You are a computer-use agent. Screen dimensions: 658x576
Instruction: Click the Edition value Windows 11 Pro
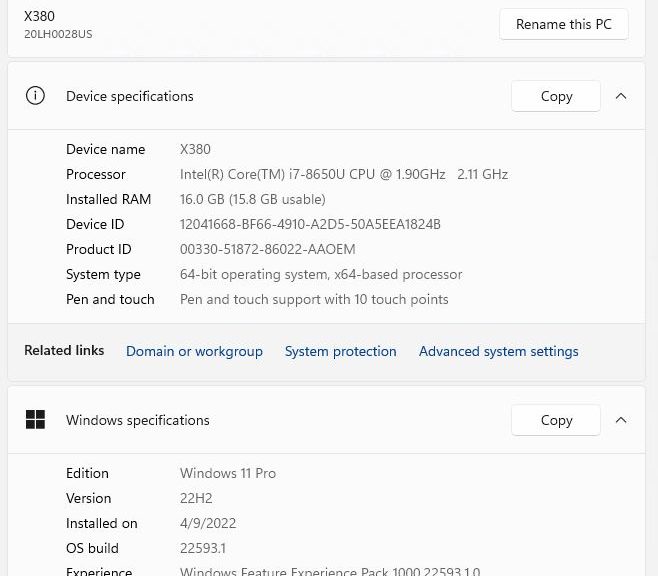tap(228, 473)
